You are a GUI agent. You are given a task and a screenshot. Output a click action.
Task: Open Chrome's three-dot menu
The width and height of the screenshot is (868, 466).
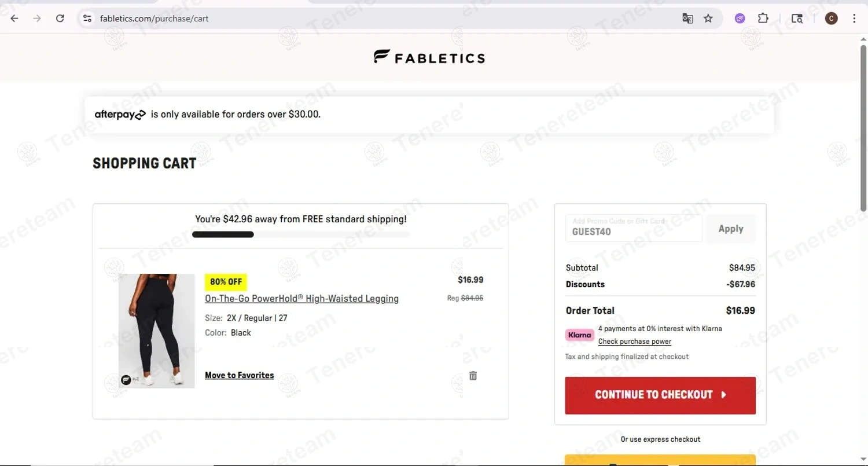click(x=854, y=19)
